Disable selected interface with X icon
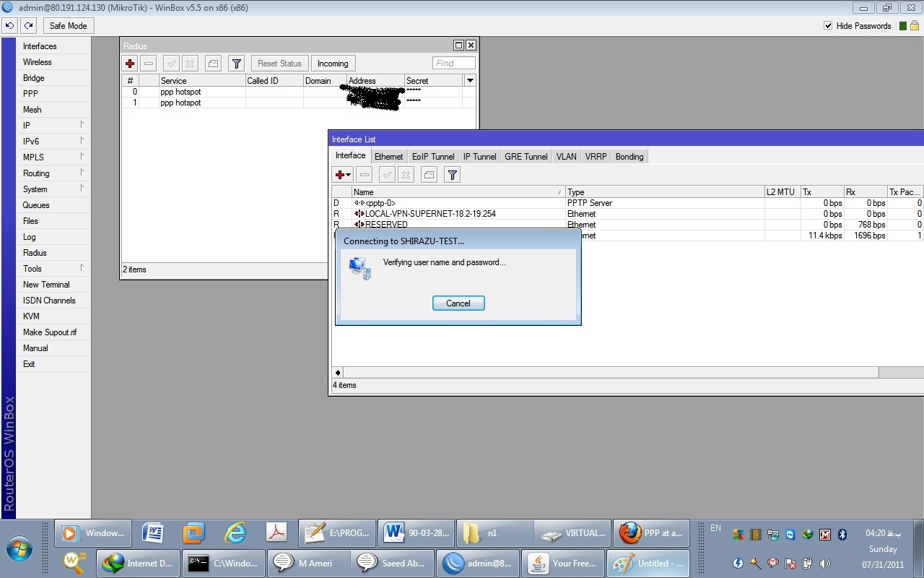 click(x=406, y=175)
